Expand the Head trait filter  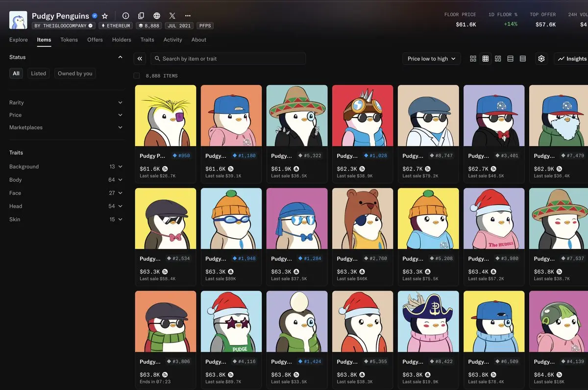click(x=66, y=206)
